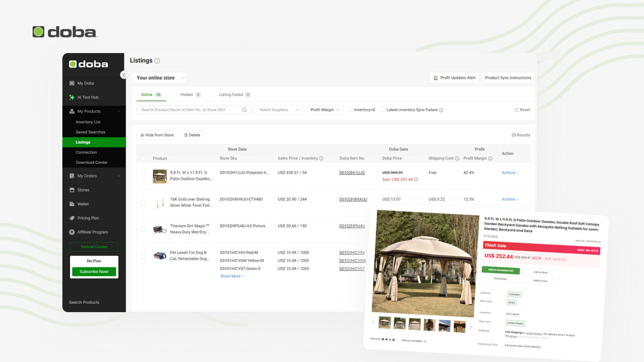Click the List to Store button
The width and height of the screenshot is (644, 362).
pyautogui.click(x=541, y=273)
